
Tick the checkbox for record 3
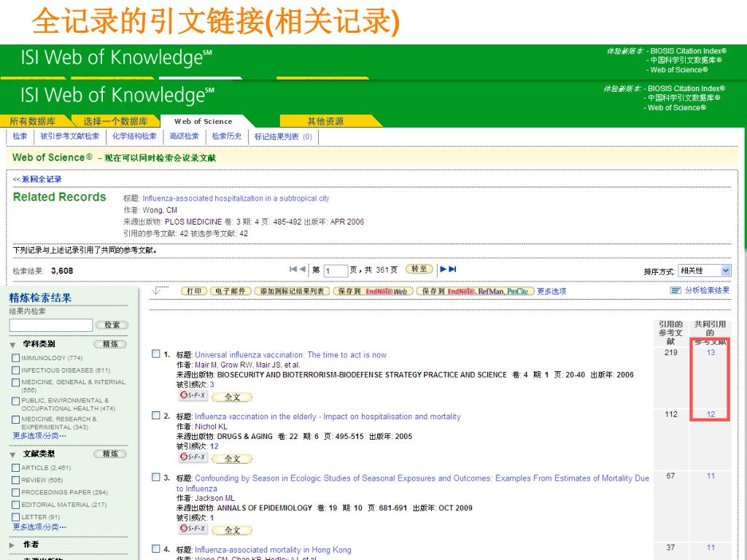(156, 477)
